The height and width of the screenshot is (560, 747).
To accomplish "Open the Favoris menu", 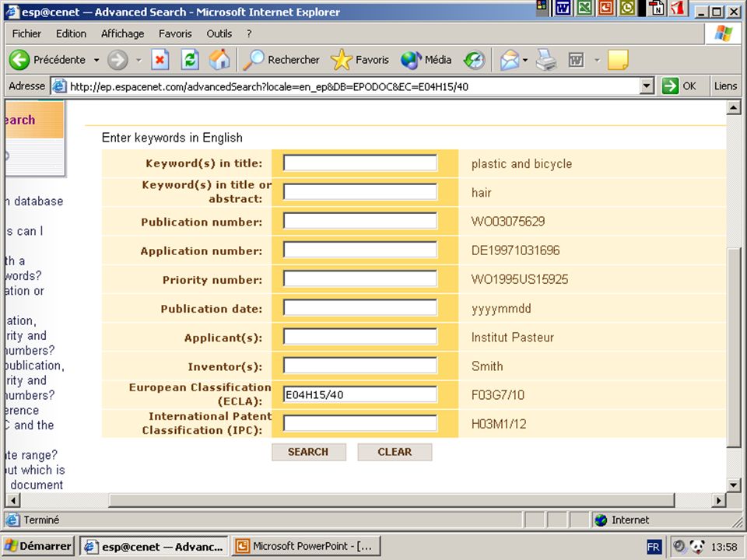I will [x=175, y=33].
